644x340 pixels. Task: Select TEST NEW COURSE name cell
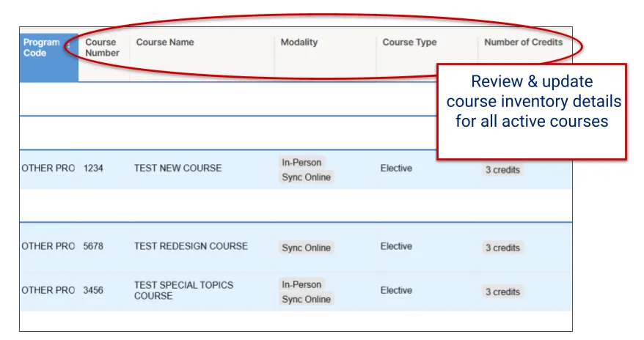(178, 168)
